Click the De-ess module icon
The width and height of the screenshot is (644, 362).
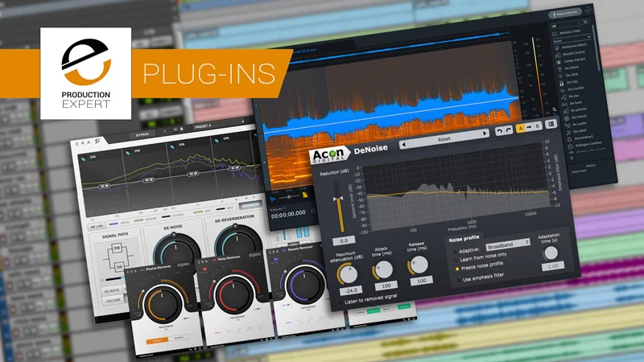[564, 97]
